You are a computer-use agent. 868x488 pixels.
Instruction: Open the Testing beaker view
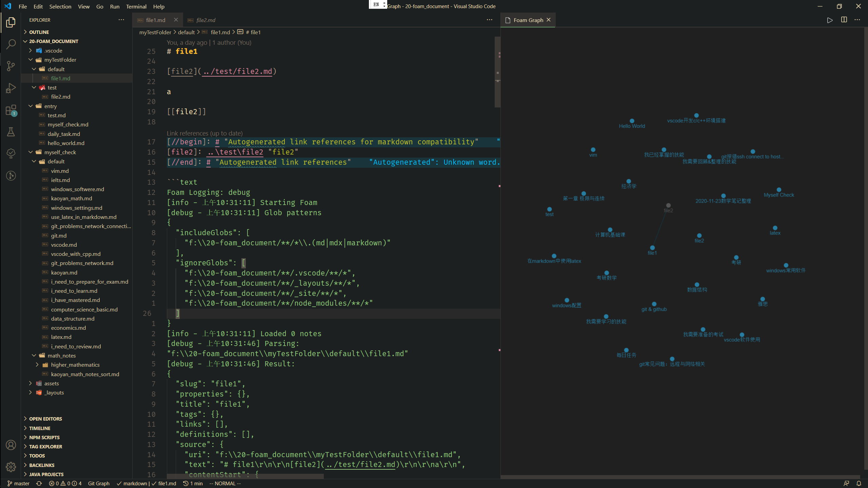point(11,132)
